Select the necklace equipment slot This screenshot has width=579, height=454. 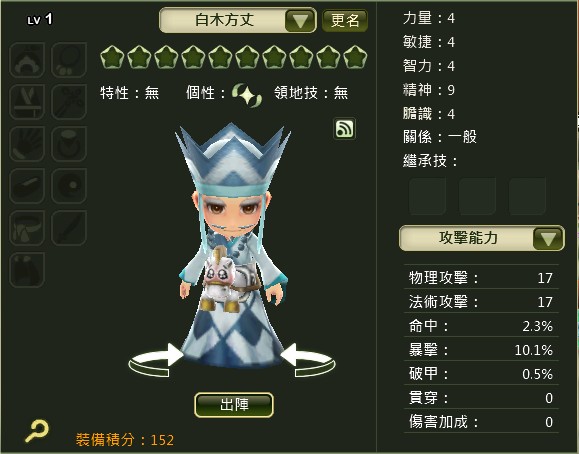pos(69,60)
